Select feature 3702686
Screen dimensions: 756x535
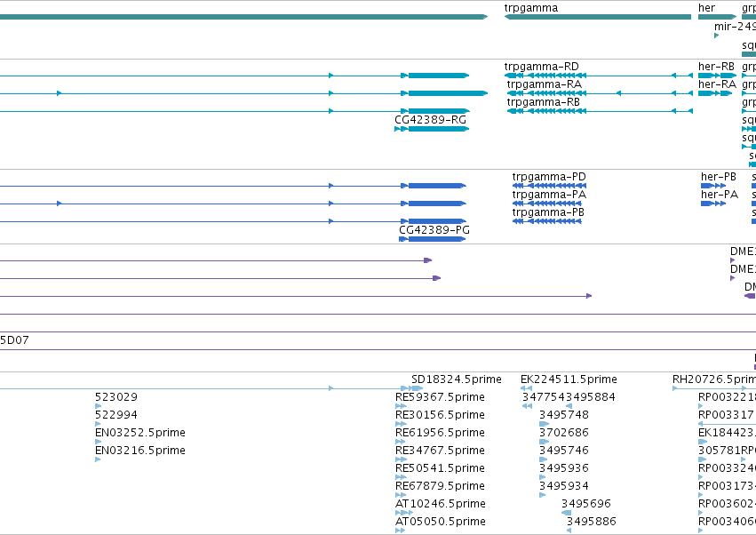tap(563, 433)
